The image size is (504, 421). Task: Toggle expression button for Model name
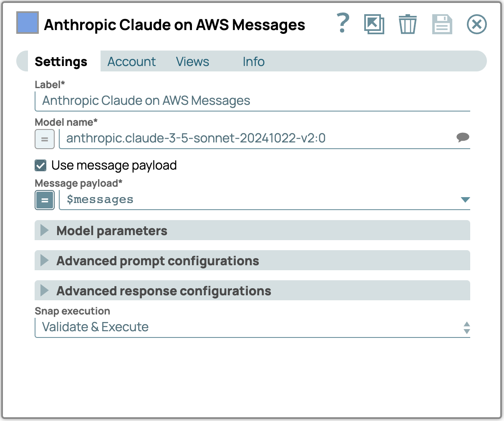(45, 139)
